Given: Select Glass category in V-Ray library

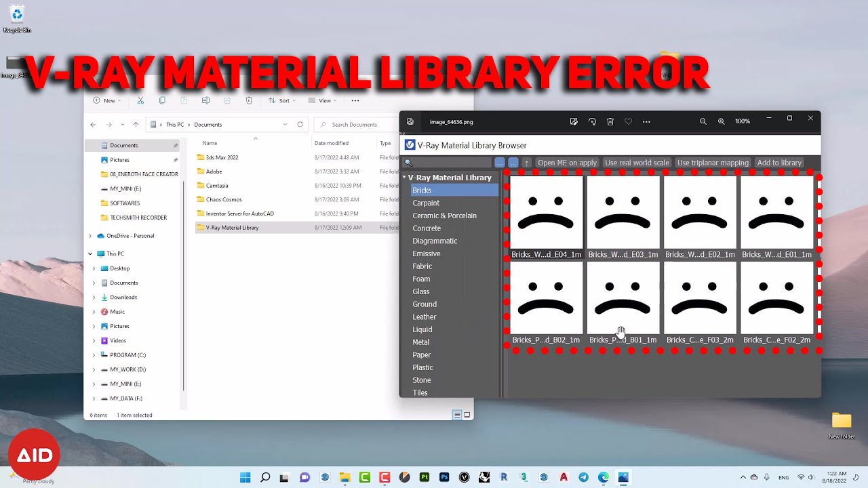Looking at the screenshot, I should [421, 291].
